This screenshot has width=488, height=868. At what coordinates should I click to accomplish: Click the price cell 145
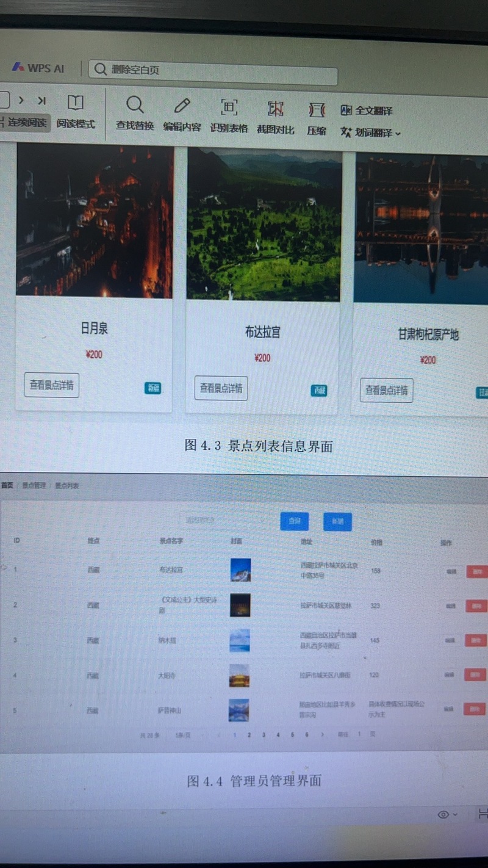[375, 640]
